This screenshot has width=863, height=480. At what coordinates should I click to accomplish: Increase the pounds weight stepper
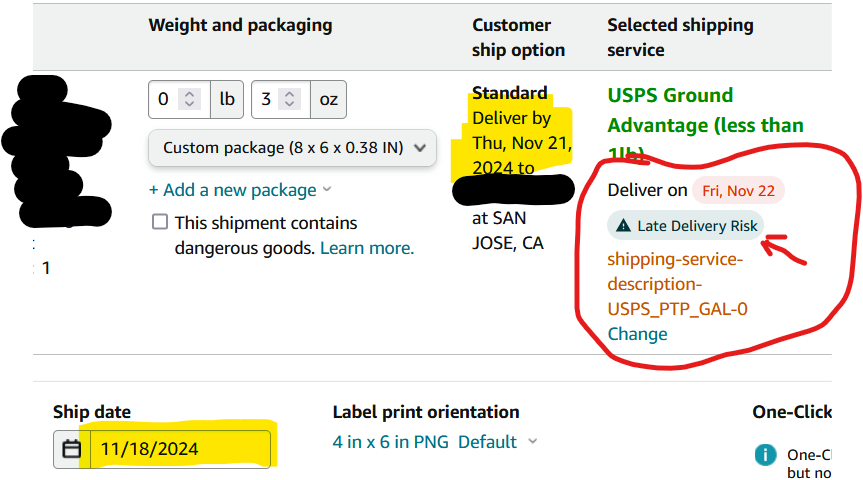pyautogui.click(x=189, y=94)
